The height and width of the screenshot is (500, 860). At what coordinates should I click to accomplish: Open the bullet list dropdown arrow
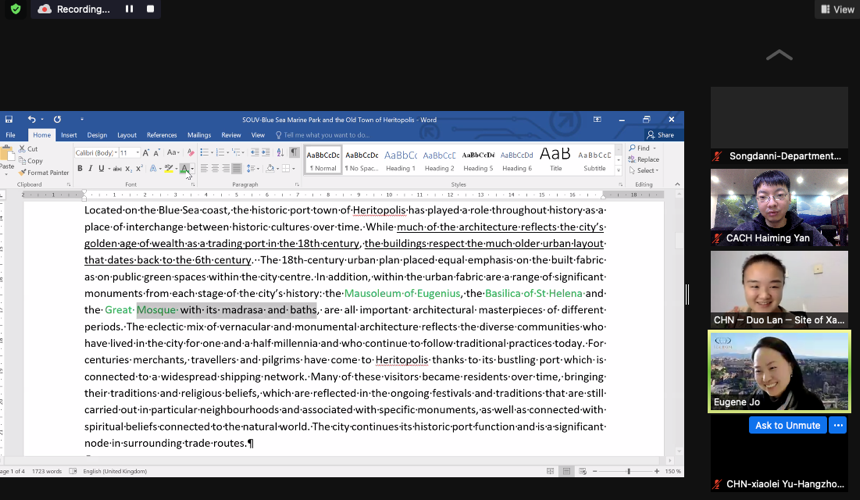212,152
